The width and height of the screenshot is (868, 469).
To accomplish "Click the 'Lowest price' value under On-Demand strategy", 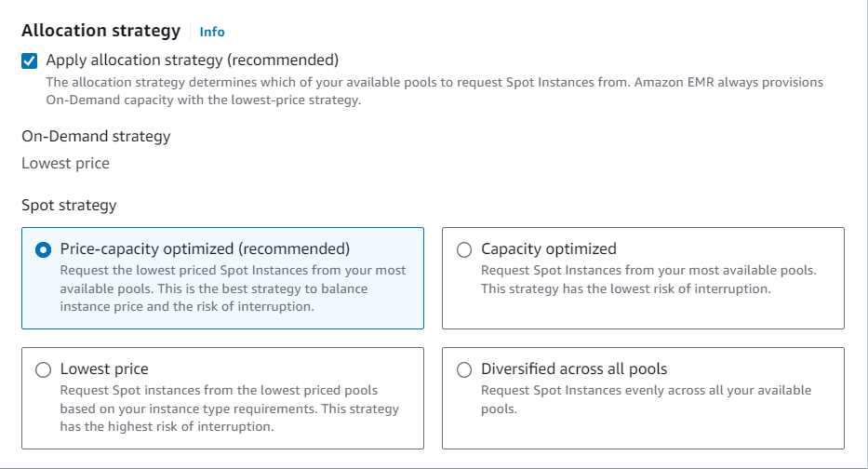I will coord(65,164).
